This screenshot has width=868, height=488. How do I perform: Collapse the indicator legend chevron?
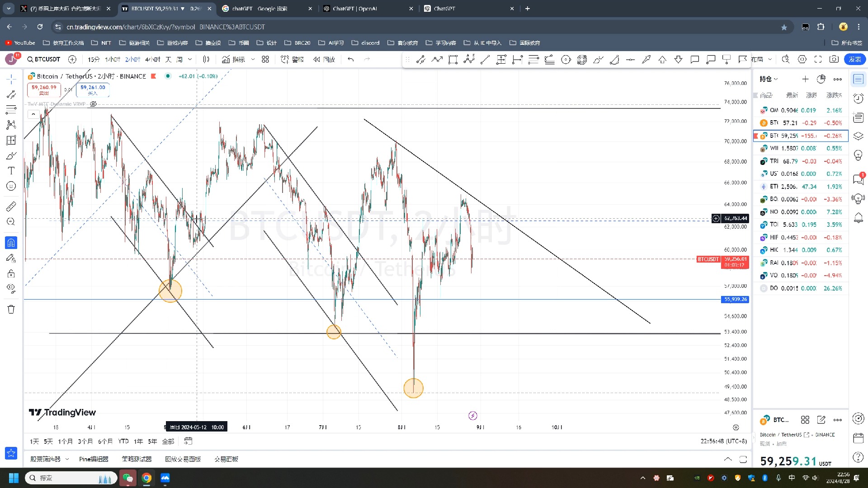[33, 114]
